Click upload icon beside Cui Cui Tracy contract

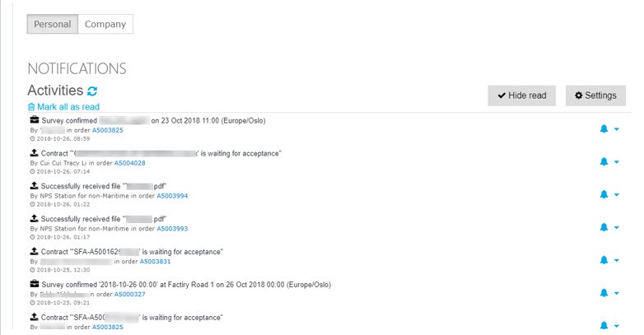click(x=34, y=153)
